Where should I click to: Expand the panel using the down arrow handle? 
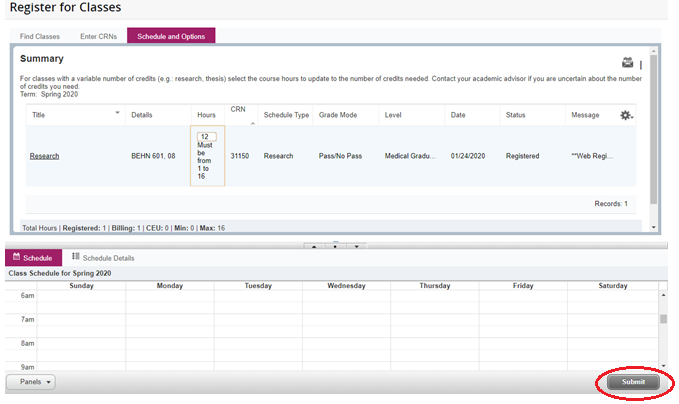[356, 245]
